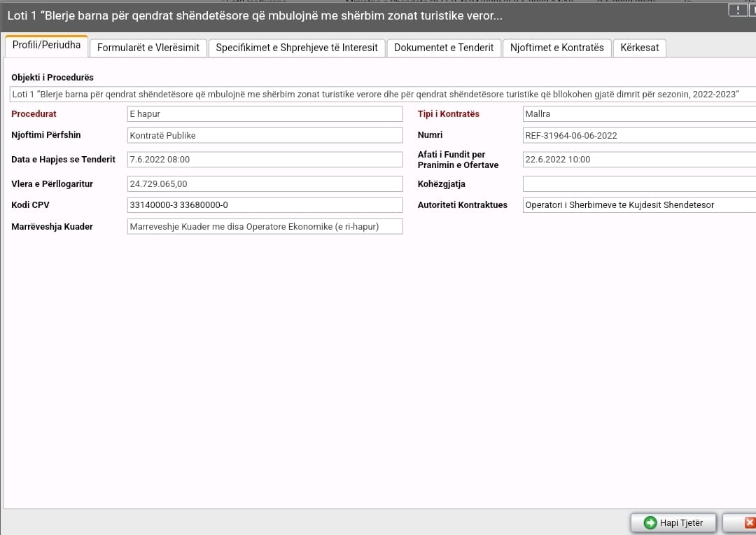This screenshot has height=535, width=756.
Task: Select the Njoftimet e Kontratës tab
Action: [x=557, y=48]
